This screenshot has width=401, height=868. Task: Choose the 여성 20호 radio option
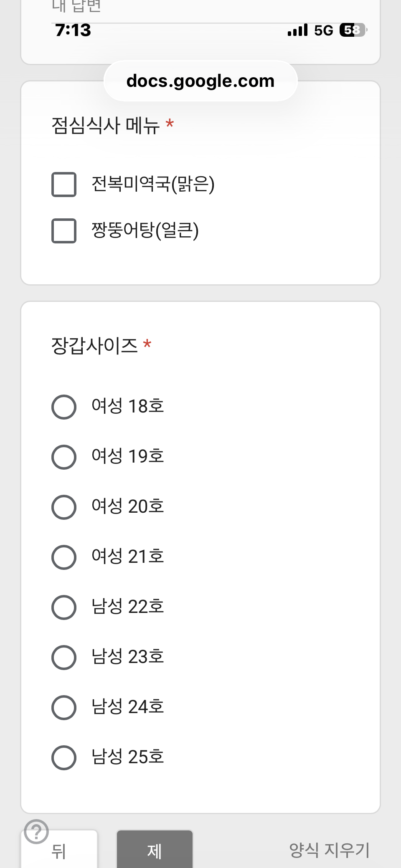[x=64, y=507]
